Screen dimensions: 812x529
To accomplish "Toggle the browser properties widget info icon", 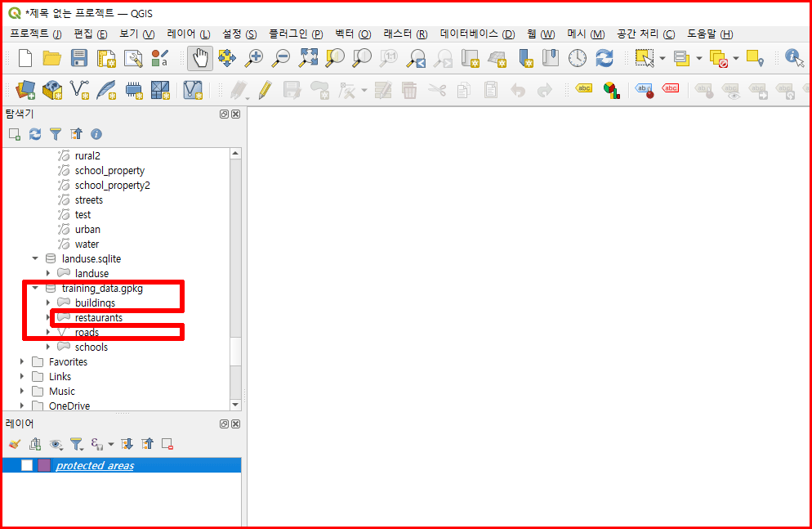I will (96, 134).
